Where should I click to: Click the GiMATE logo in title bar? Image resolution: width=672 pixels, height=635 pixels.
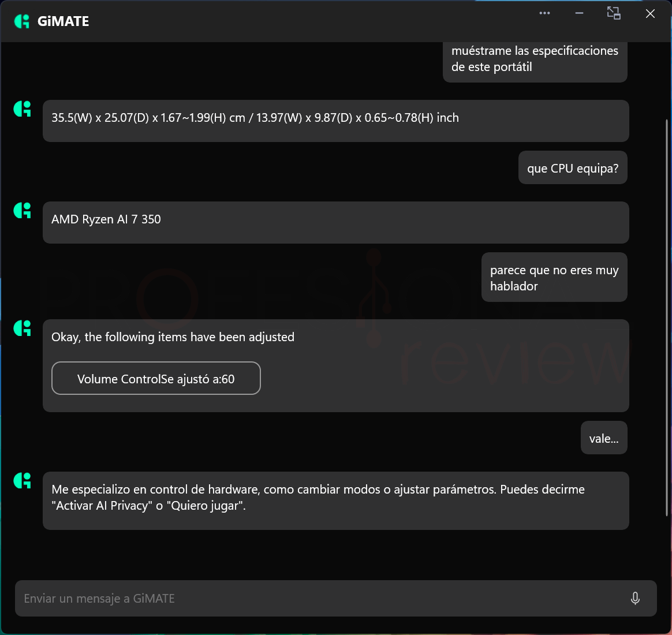[22, 21]
